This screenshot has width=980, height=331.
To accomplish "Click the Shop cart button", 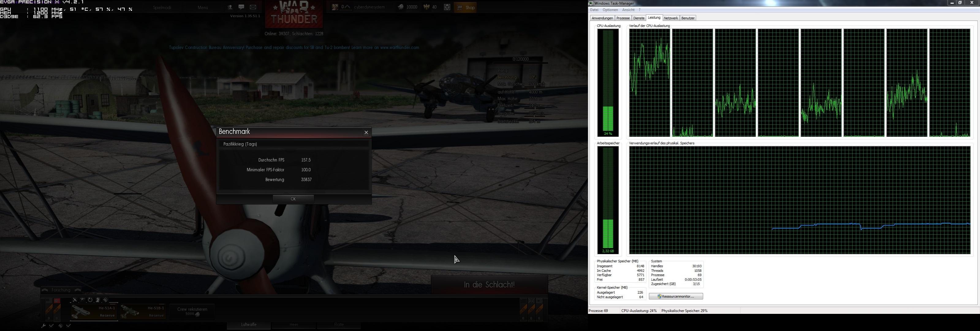I will tap(465, 7).
